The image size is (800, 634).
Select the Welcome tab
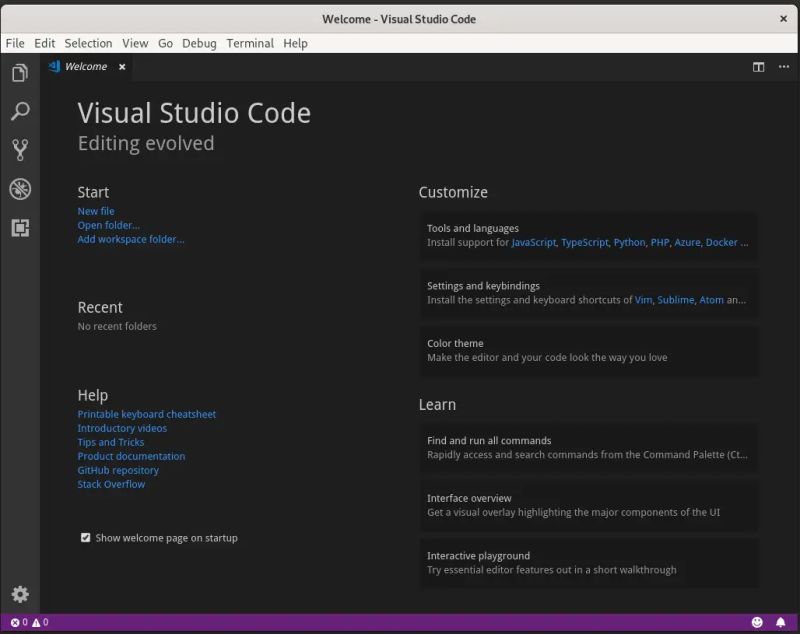tap(85, 66)
